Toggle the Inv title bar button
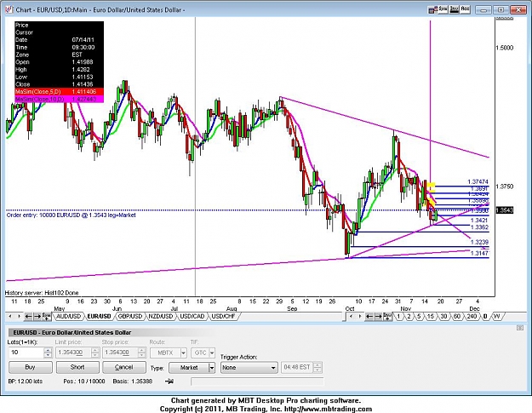The height and width of the screenshot is (413, 532). coord(454,9)
